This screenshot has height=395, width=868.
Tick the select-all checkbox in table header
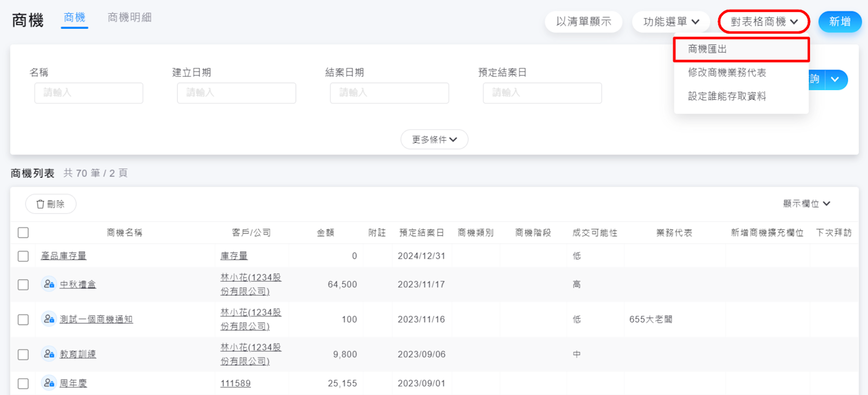point(23,233)
